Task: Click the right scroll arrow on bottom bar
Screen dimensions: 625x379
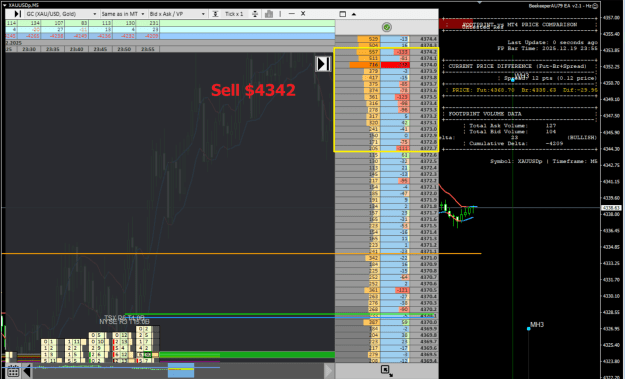Action: click(328, 371)
